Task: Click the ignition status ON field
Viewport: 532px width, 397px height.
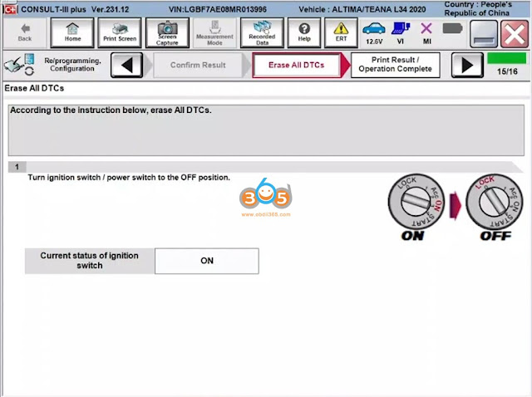Action: tap(207, 261)
